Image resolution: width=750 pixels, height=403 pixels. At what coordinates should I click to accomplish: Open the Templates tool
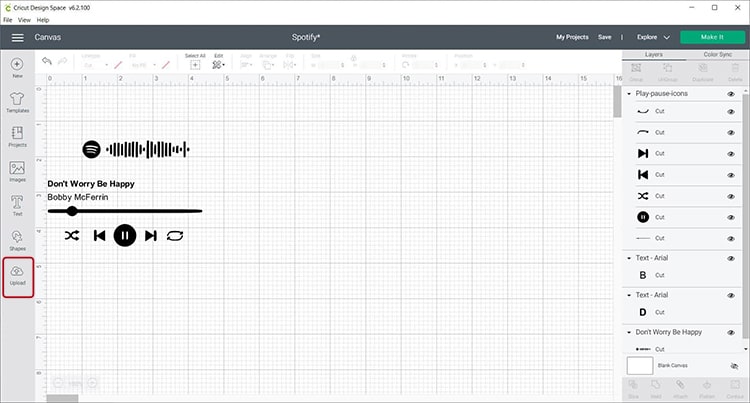tap(17, 102)
